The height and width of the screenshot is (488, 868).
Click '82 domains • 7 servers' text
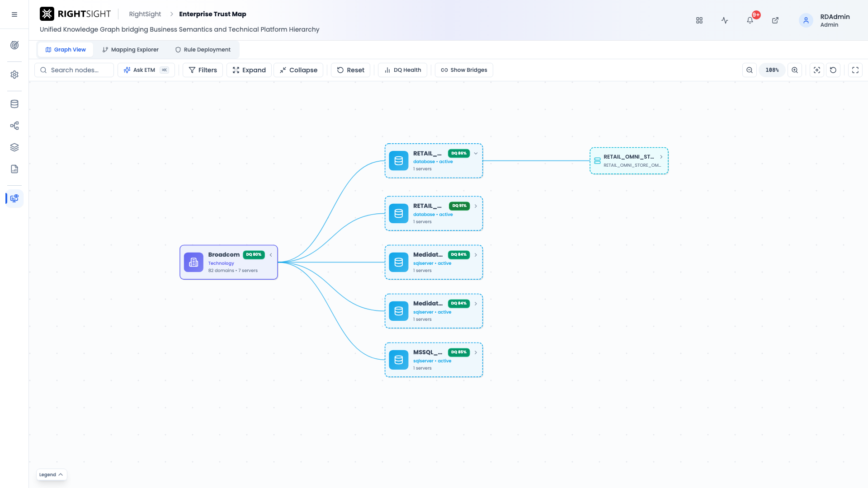point(233,271)
